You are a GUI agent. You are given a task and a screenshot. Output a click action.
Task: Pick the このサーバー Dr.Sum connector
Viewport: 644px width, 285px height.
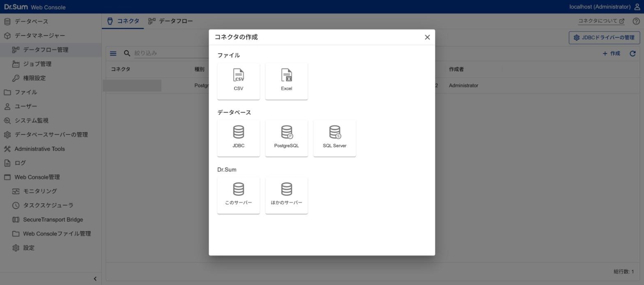pyautogui.click(x=238, y=195)
